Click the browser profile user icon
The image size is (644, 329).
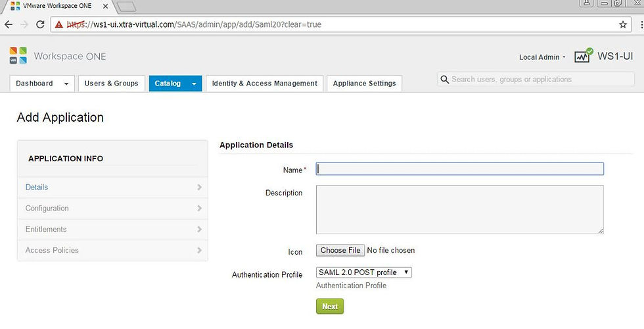click(x=586, y=3)
